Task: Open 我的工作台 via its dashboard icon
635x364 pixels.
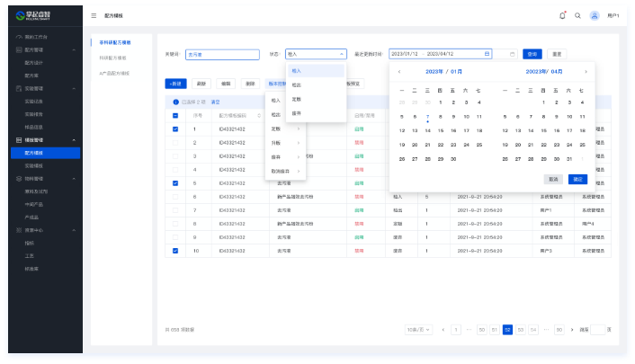Action: coord(19,37)
